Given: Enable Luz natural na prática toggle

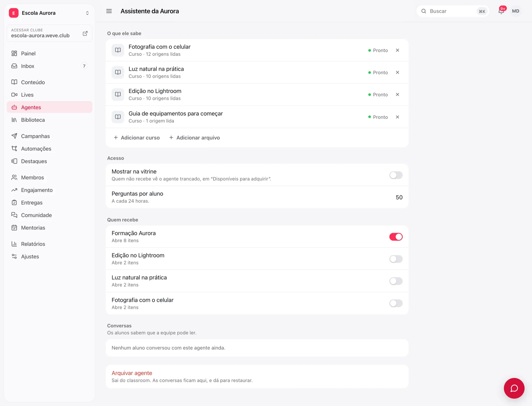Looking at the screenshot, I should point(396,281).
